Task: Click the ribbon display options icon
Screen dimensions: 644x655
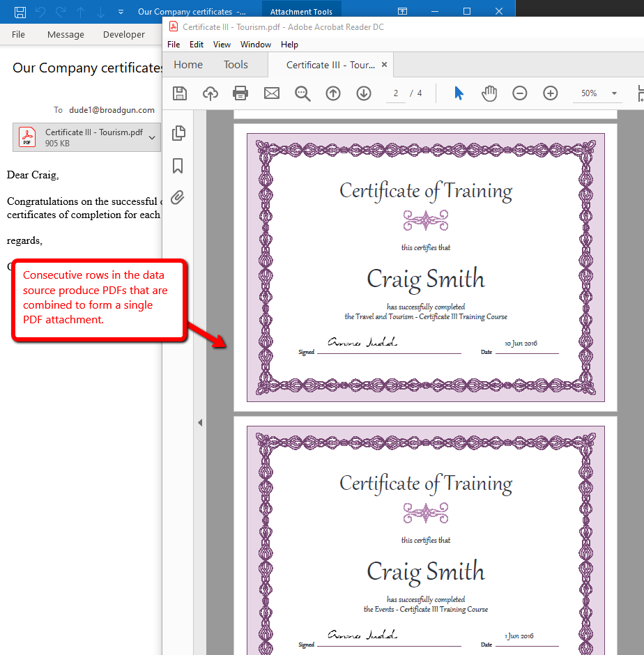Action: pyautogui.click(x=402, y=11)
